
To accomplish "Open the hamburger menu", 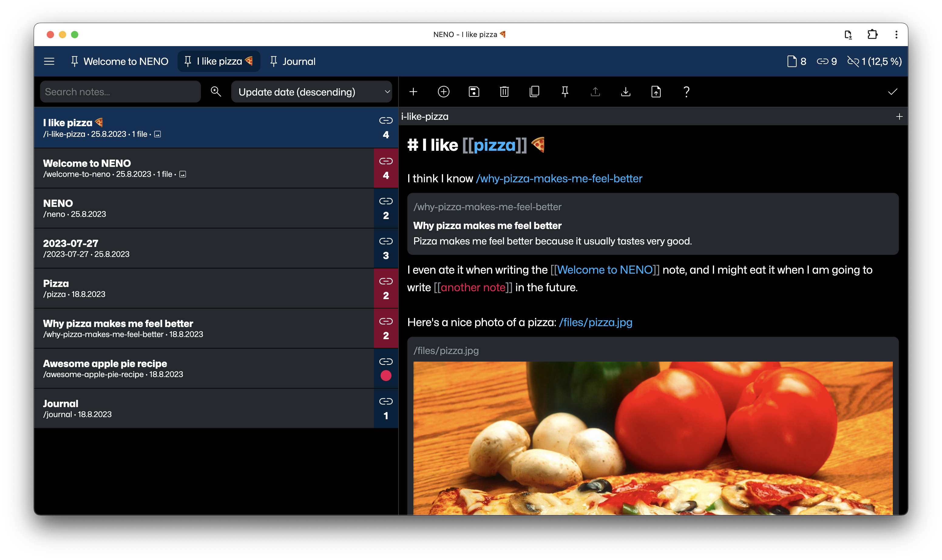I will click(x=49, y=61).
